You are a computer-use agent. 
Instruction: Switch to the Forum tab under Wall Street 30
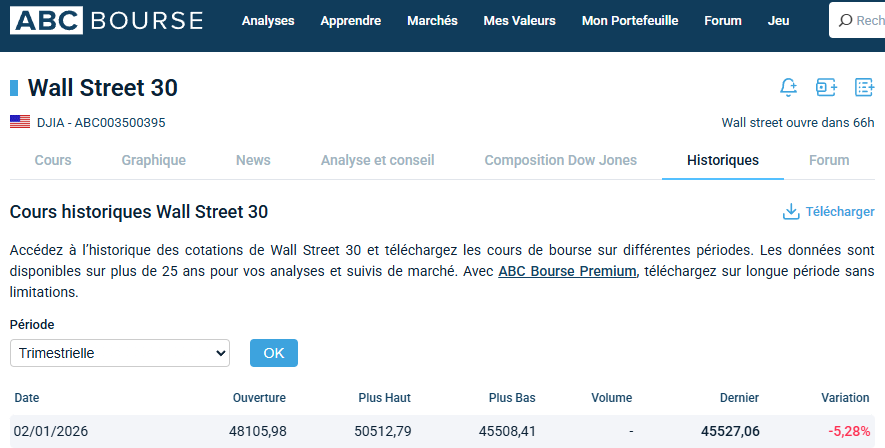829,160
